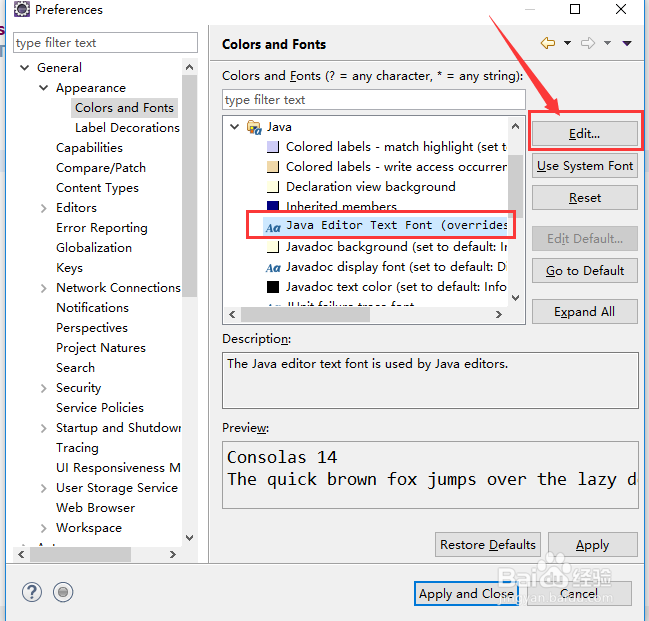
Task: Expand the Network Connections node
Action: pyautogui.click(x=44, y=288)
